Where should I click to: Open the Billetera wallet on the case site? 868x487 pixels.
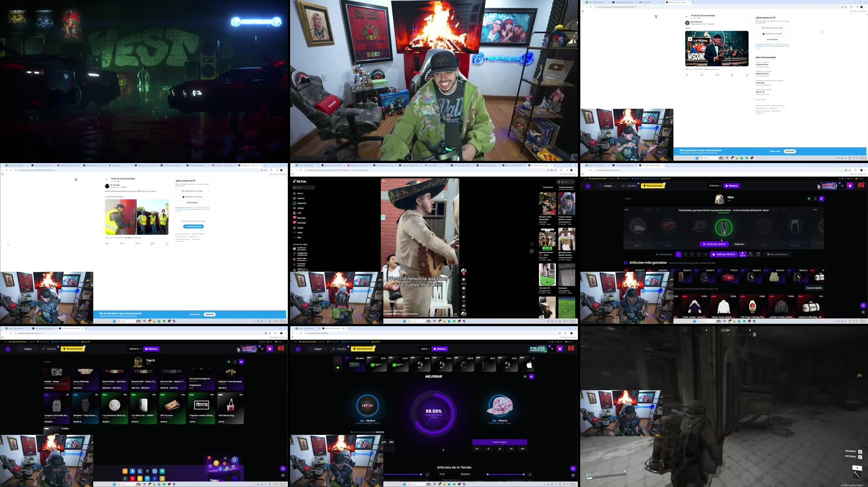coord(732,186)
